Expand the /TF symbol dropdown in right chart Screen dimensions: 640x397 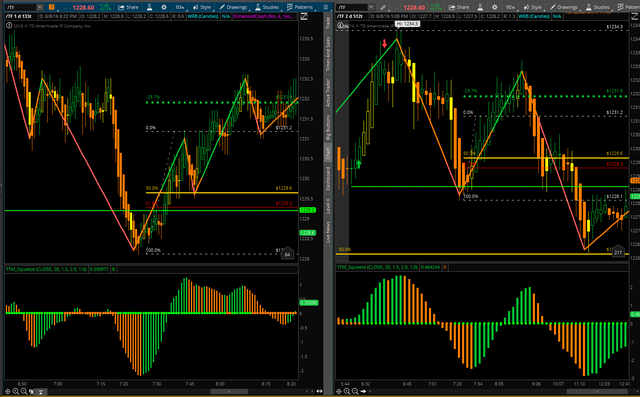click(x=371, y=7)
